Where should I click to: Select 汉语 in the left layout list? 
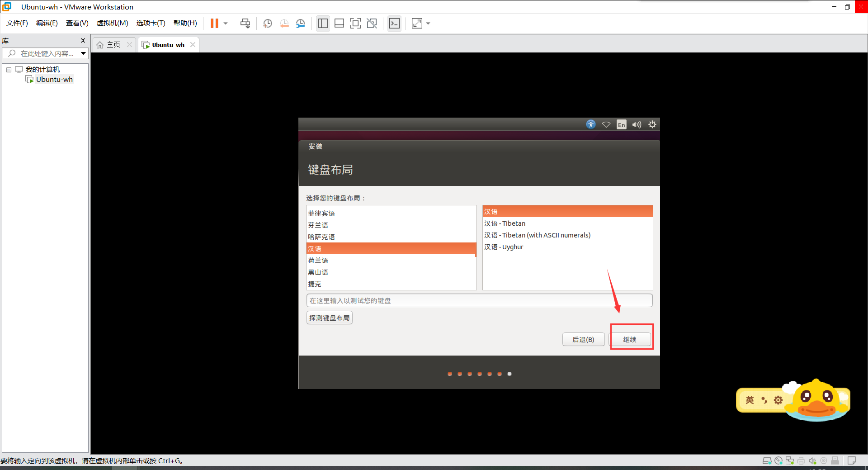coord(391,248)
